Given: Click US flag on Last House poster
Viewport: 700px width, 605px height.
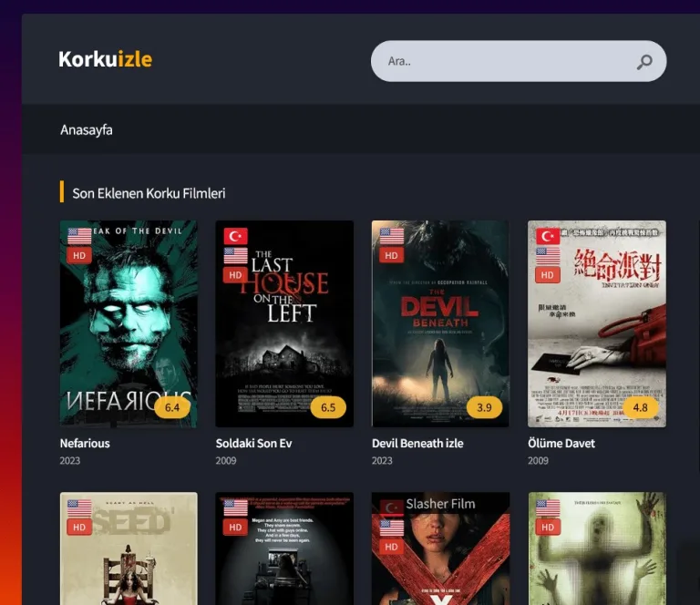Looking at the screenshot, I should click(236, 256).
